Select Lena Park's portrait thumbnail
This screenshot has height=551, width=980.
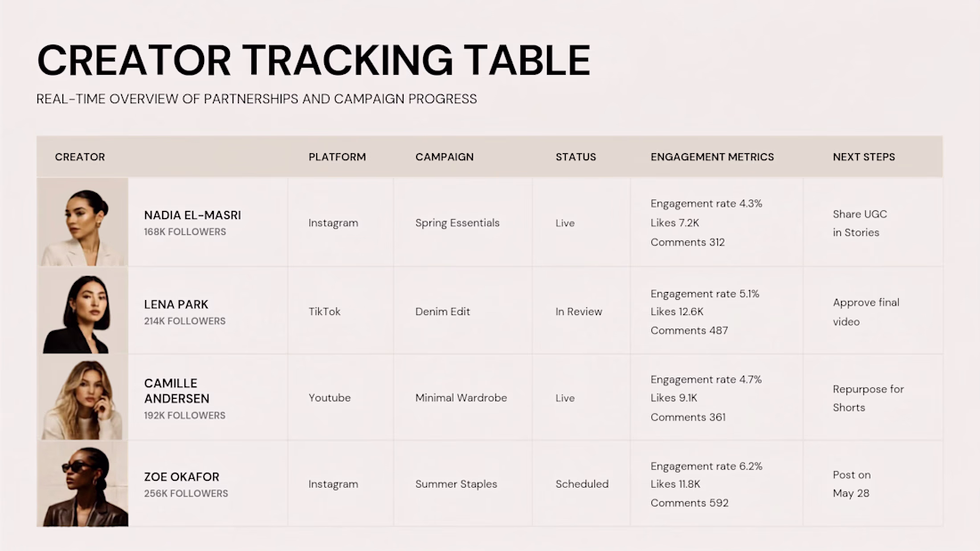tap(83, 311)
